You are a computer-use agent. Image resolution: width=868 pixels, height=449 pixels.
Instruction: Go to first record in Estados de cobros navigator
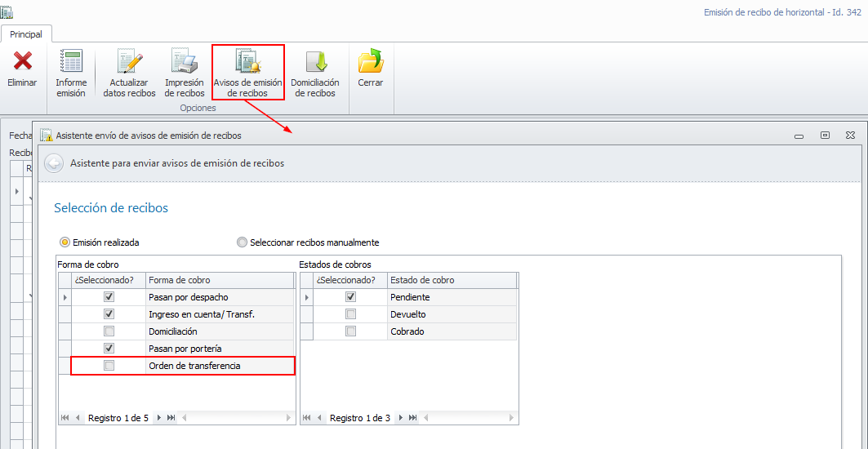[307, 417]
